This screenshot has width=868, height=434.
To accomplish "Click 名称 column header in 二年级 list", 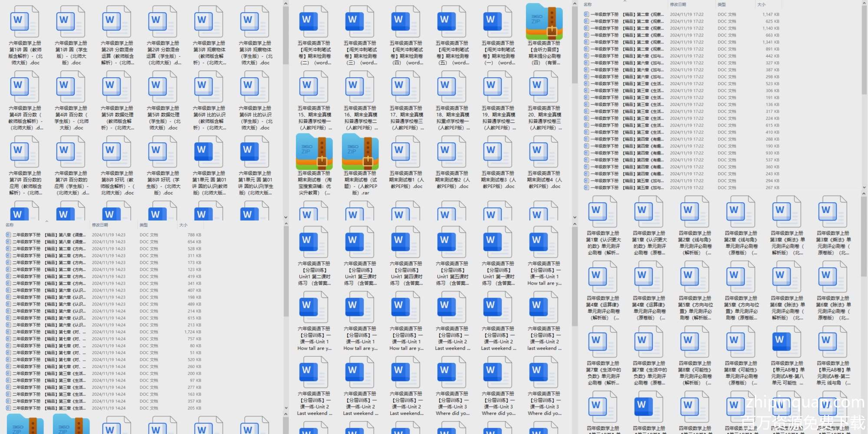I will click(10, 225).
